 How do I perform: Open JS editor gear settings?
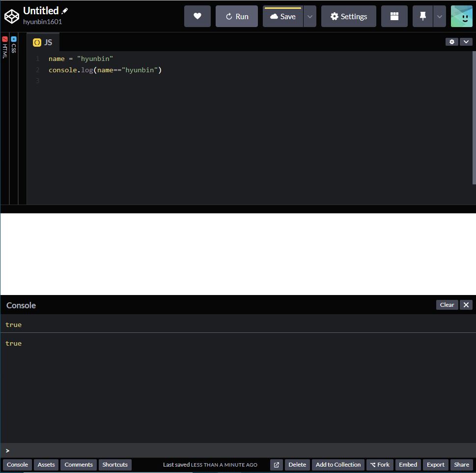[x=452, y=42]
